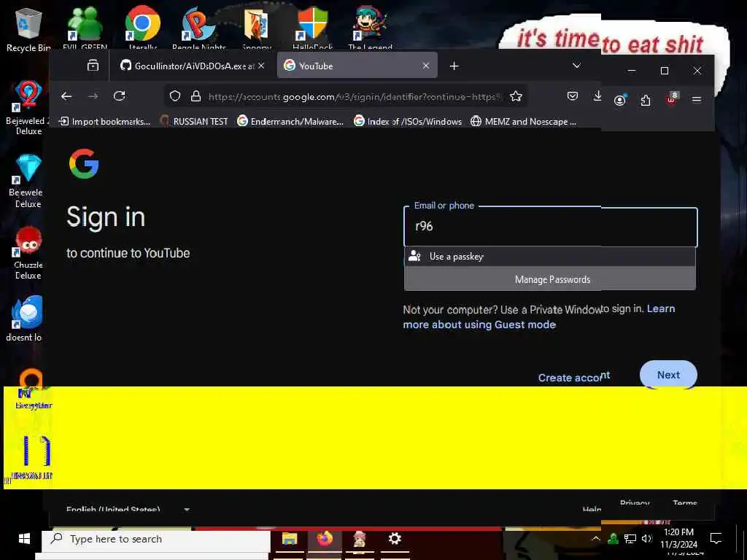Open a new tab with plus button
This screenshot has width=747, height=560.
[x=454, y=66]
